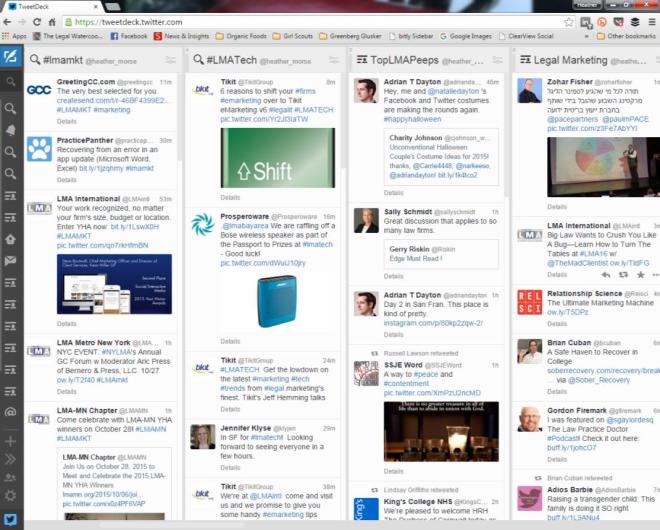Open the browser home page icon
This screenshot has height=530, width=660.
coord(52,22)
